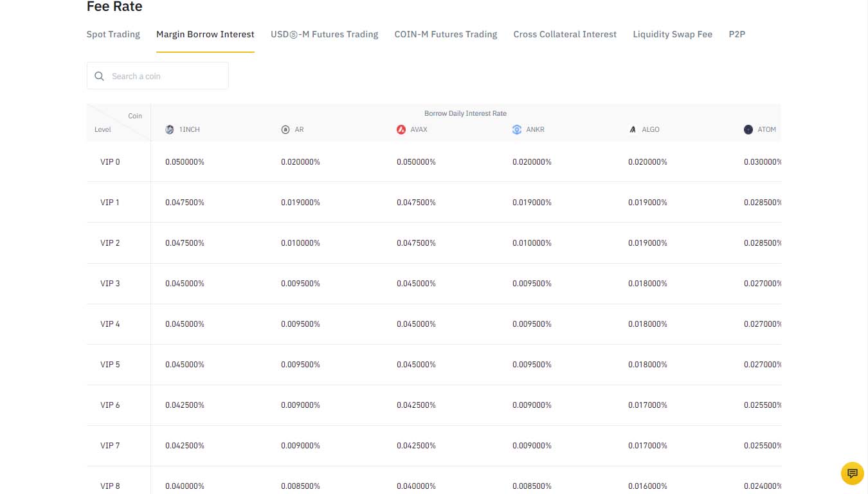Click VIP 6 AVAX rate 0.042500%
868x494 pixels.
(x=416, y=405)
